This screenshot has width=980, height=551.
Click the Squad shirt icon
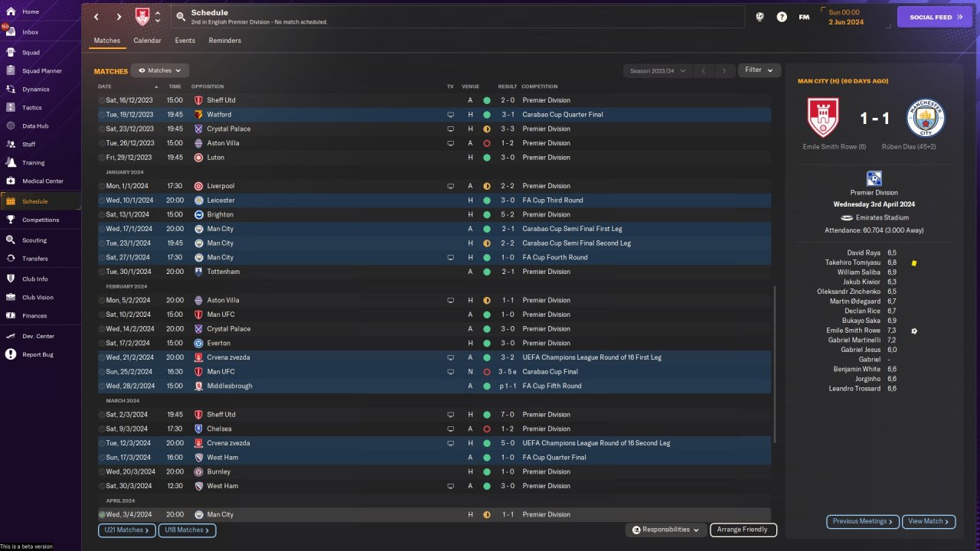11,53
